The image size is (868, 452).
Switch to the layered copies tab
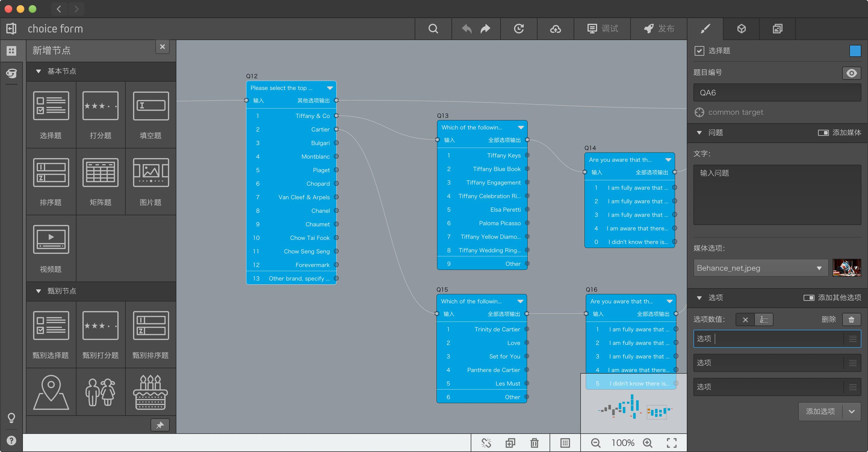[x=778, y=29]
